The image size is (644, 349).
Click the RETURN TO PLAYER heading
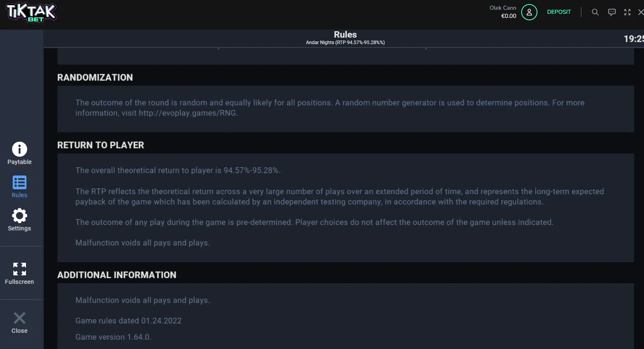(101, 145)
